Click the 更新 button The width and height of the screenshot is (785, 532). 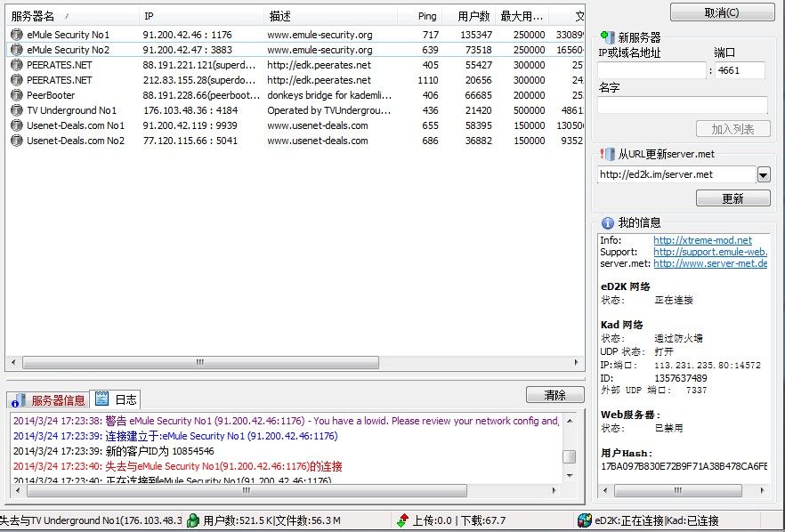coord(733,198)
